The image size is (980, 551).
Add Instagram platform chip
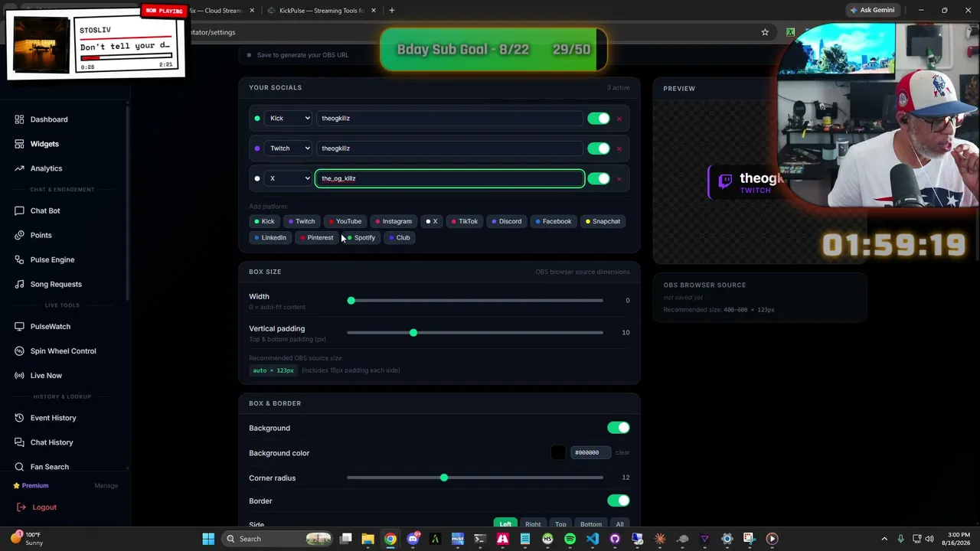click(x=394, y=221)
